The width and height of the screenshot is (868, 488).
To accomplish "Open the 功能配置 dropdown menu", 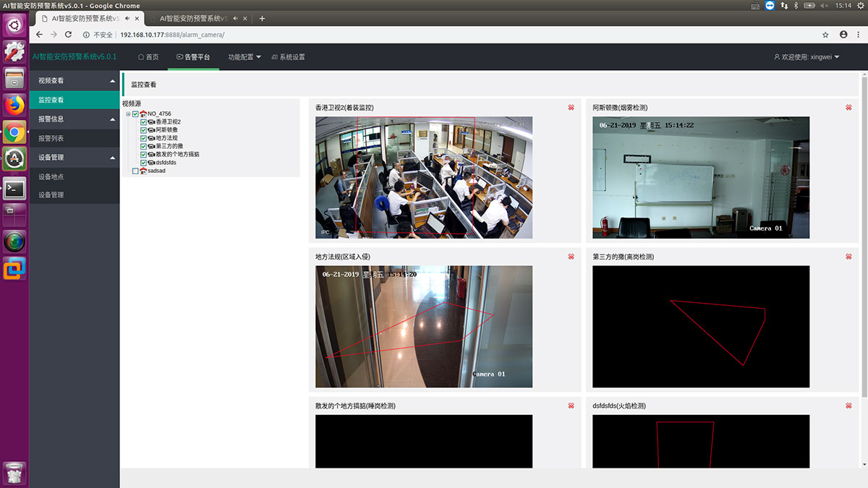I will [244, 57].
